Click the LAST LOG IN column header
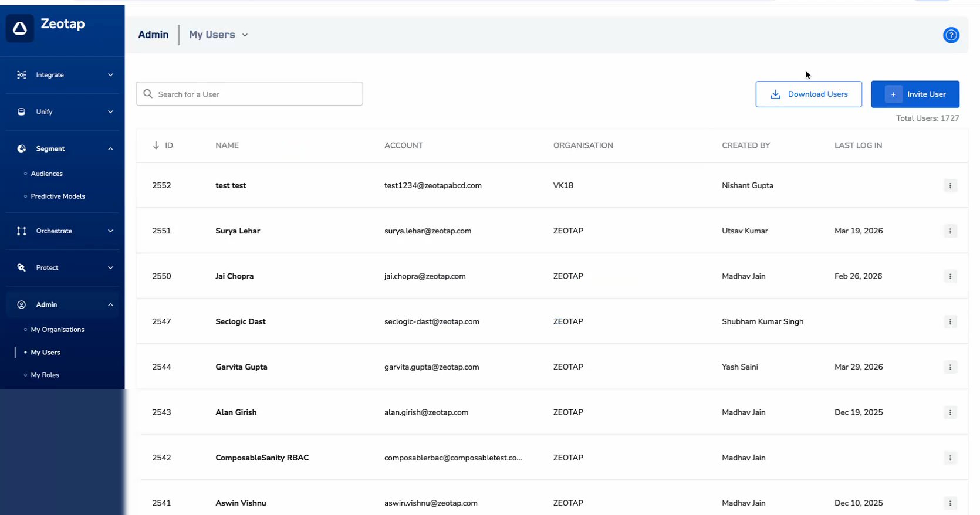This screenshot has width=980, height=515. coord(858,145)
